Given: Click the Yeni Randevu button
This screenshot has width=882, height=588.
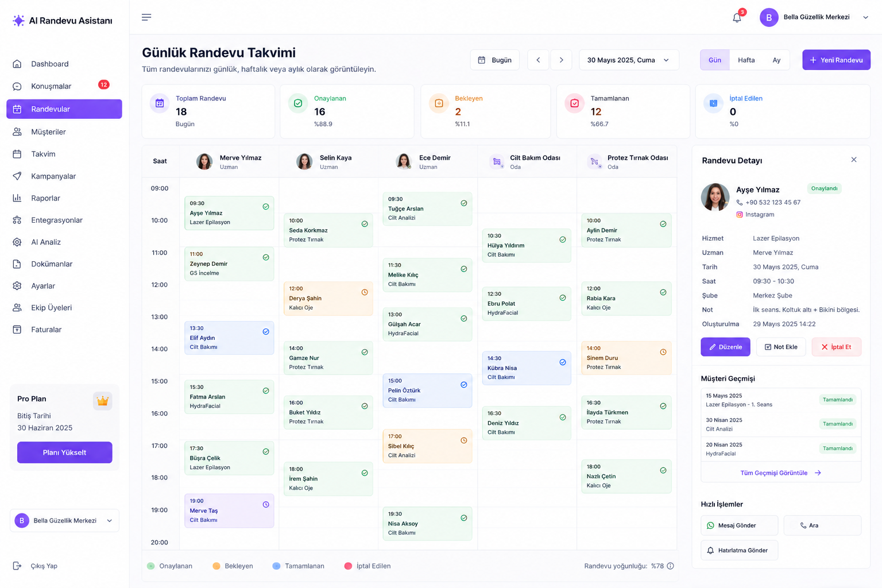Looking at the screenshot, I should (x=836, y=60).
